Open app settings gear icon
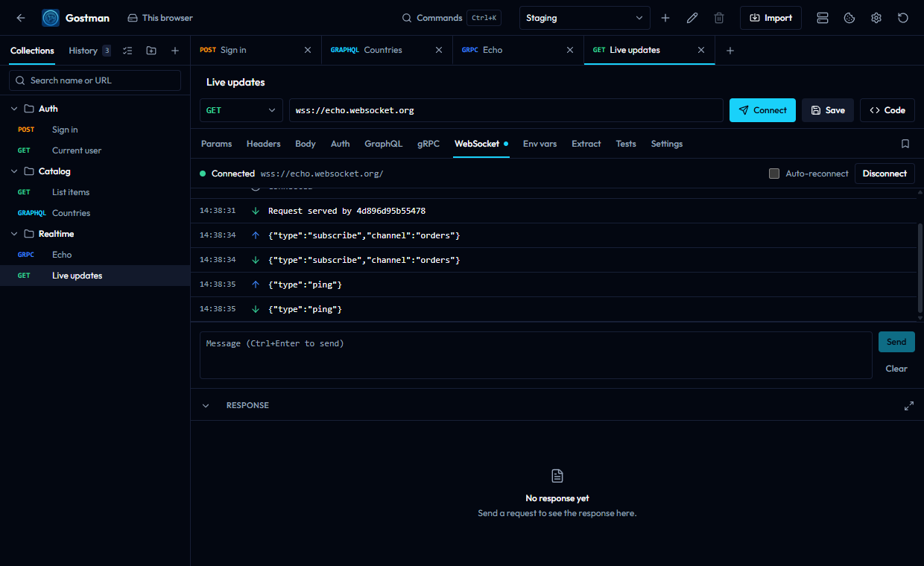This screenshot has width=924, height=566. [x=876, y=18]
